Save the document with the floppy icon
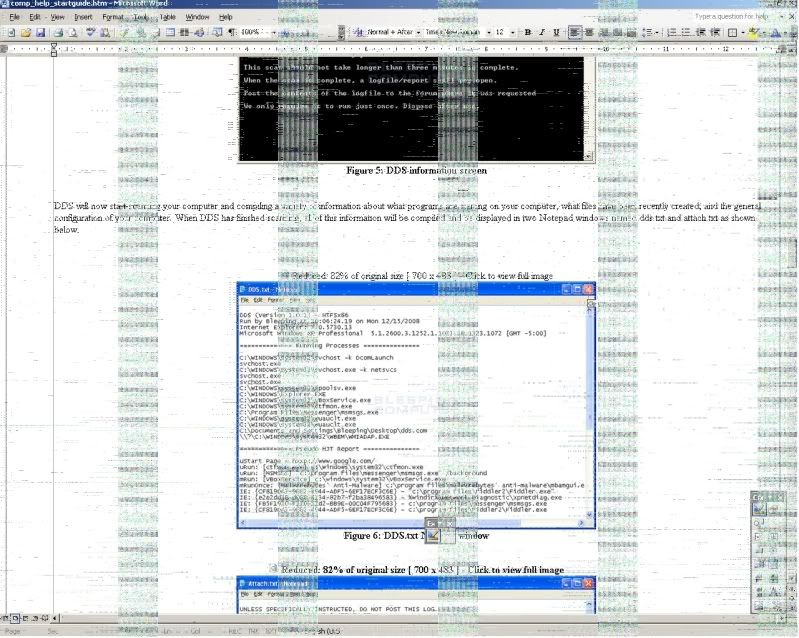Viewport: 799px width, 638px height. (x=40, y=33)
